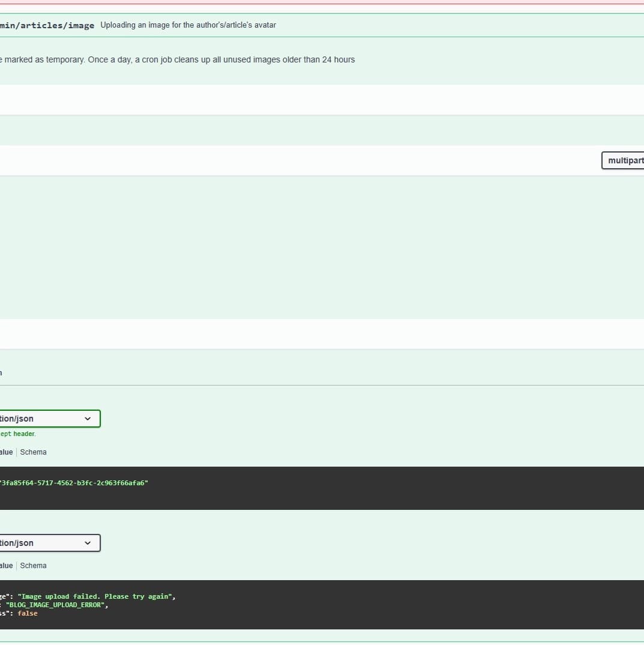The image size is (644, 645).
Task: Click the BLOG_IMAGE_UPLOAD_ERROR code value
Action: pyautogui.click(x=56, y=605)
